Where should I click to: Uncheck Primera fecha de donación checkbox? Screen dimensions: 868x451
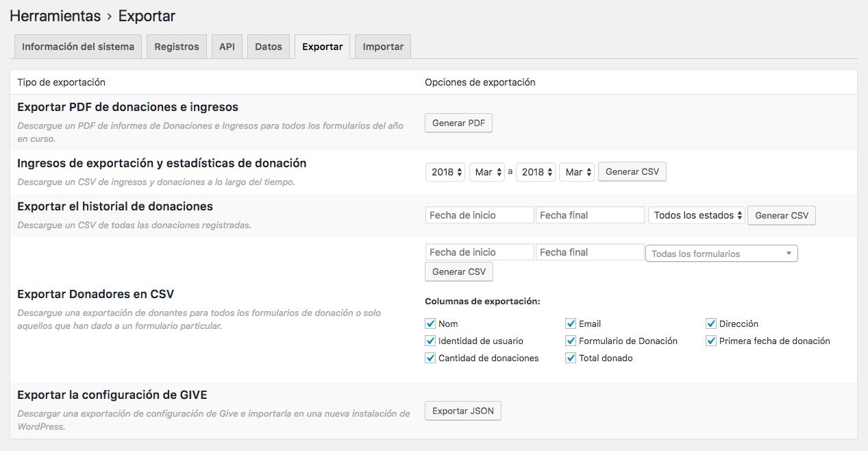coord(711,341)
